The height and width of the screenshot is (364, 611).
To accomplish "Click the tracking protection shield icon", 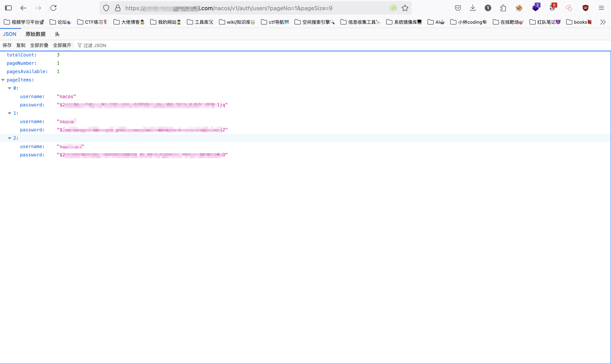I will click(x=106, y=8).
